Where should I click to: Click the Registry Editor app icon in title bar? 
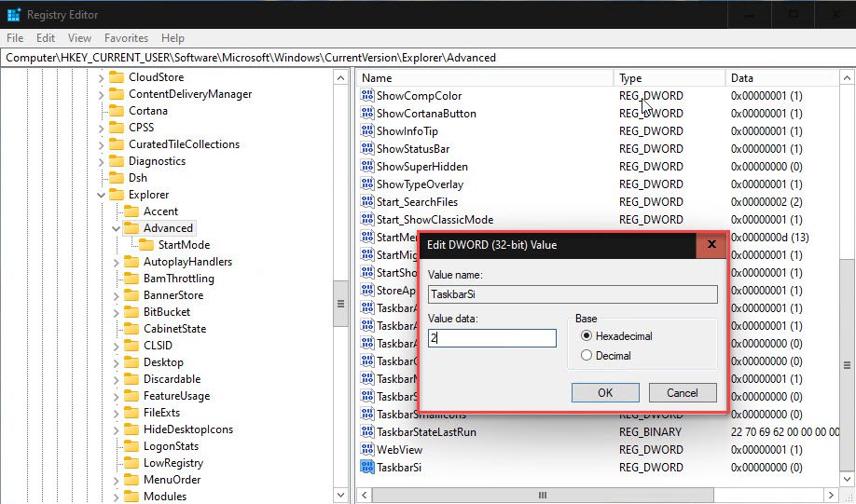14,14
